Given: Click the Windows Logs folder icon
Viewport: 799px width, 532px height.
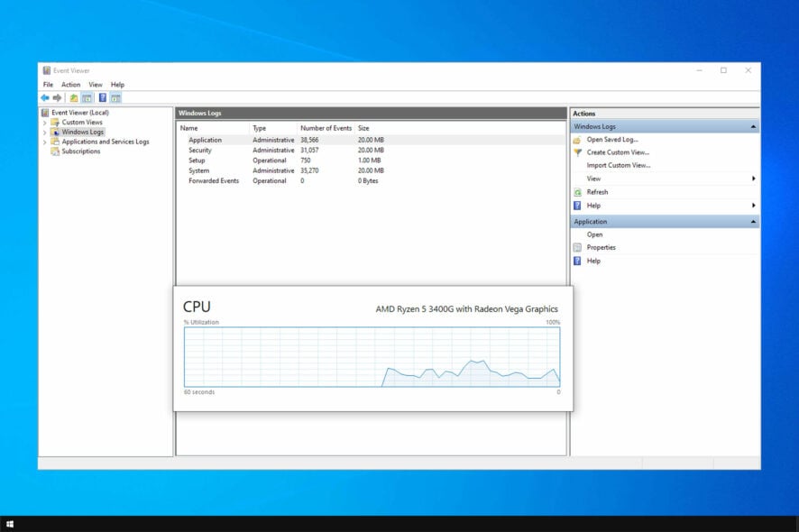Looking at the screenshot, I should point(55,132).
